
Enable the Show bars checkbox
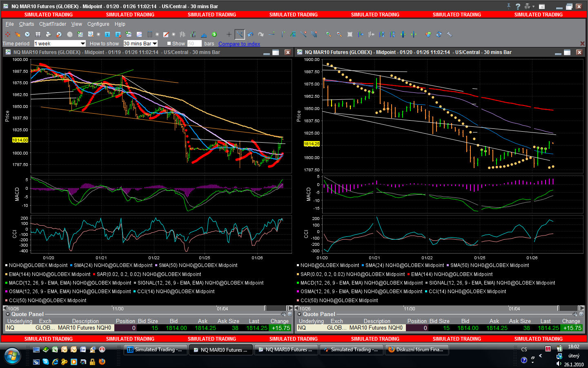(169, 43)
